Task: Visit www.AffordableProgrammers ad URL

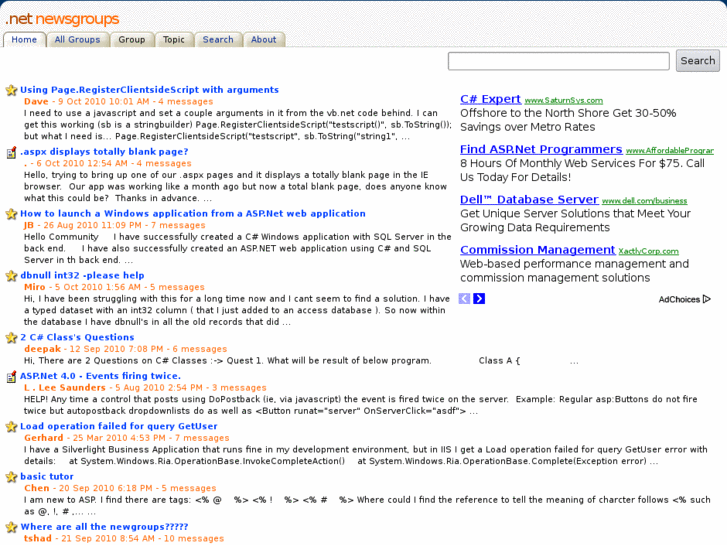Action: tap(670, 151)
